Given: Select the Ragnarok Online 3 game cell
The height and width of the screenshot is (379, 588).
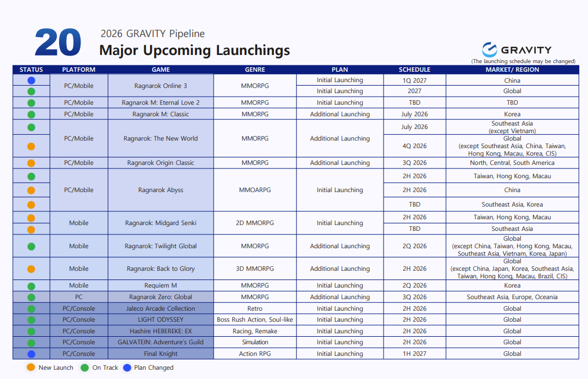Looking at the screenshot, I should [161, 86].
